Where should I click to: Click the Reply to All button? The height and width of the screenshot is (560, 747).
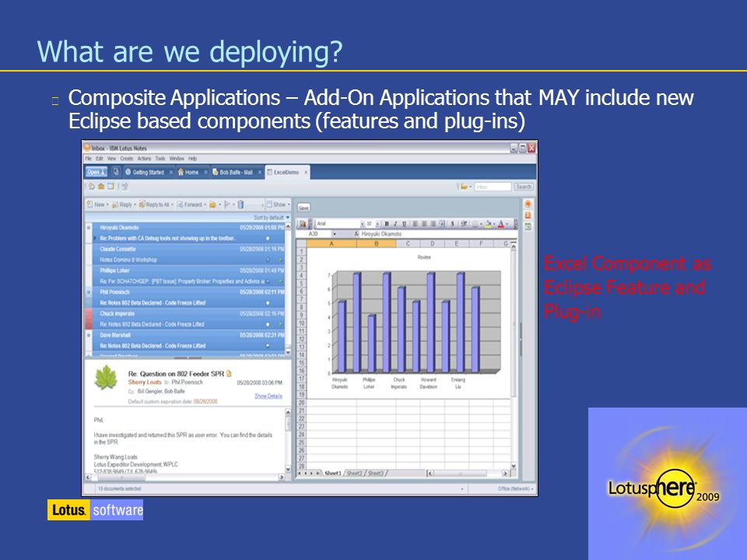click(x=154, y=205)
